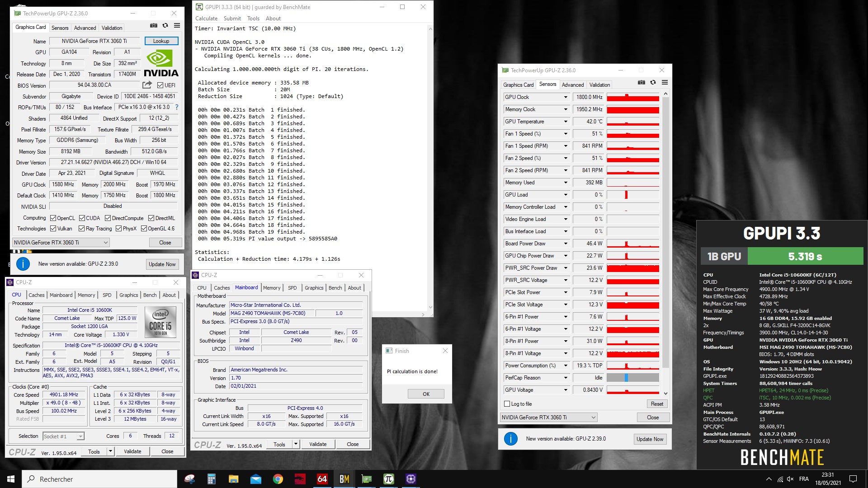Click the GPUPI pi icon in taskbar

click(389, 479)
